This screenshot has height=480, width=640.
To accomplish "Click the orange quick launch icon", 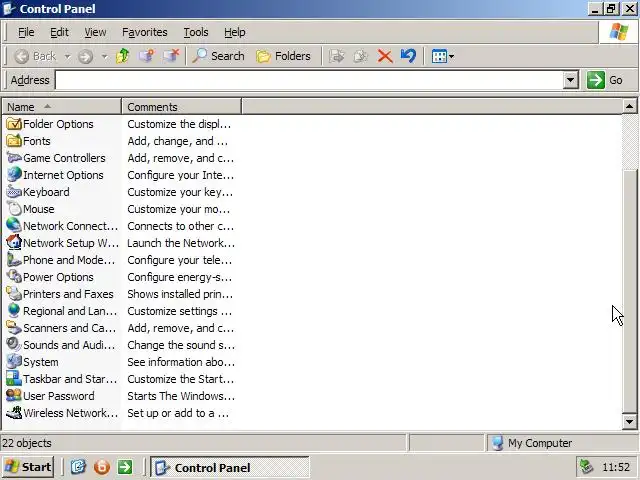I will [x=102, y=467].
